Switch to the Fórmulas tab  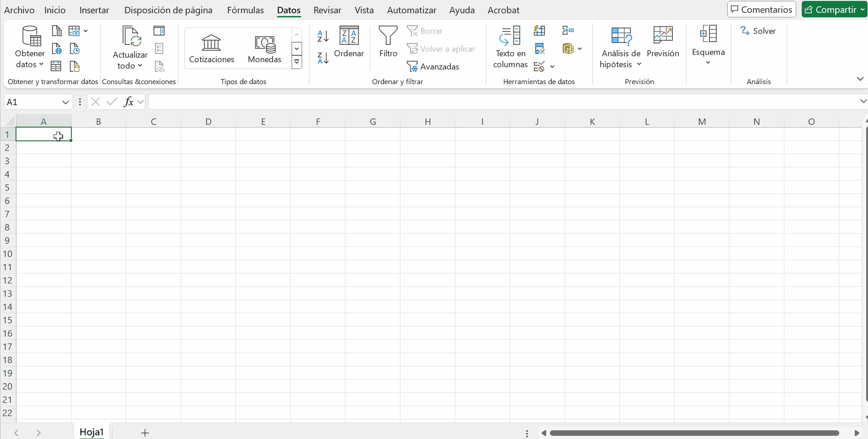245,10
